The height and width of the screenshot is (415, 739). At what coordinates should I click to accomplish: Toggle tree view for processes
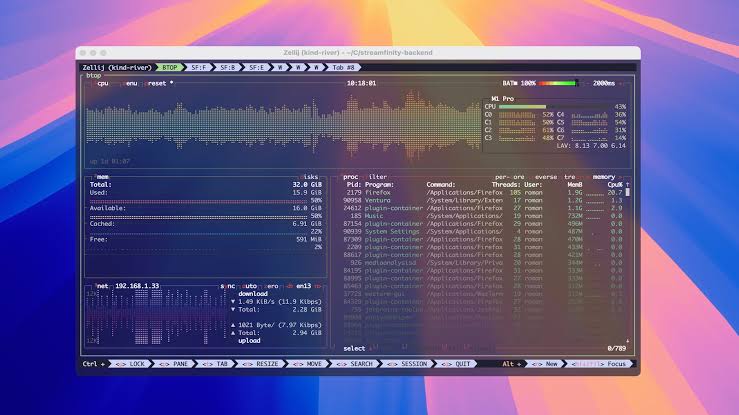tap(570, 177)
